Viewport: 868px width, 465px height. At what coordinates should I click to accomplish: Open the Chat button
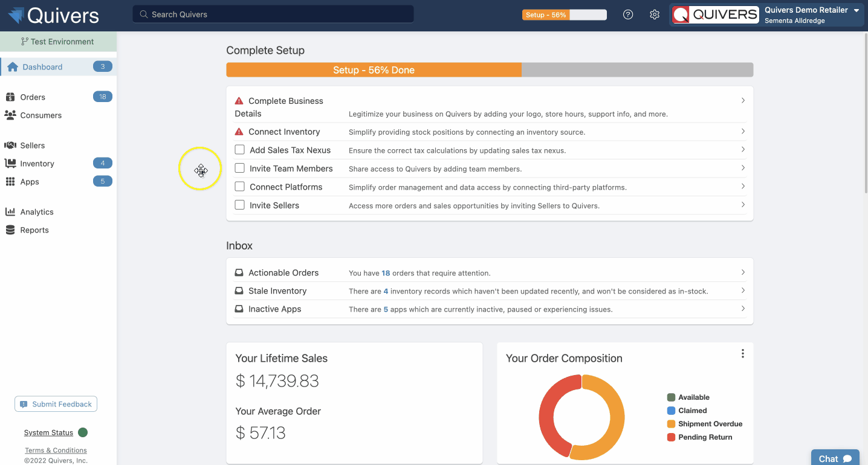(835, 458)
